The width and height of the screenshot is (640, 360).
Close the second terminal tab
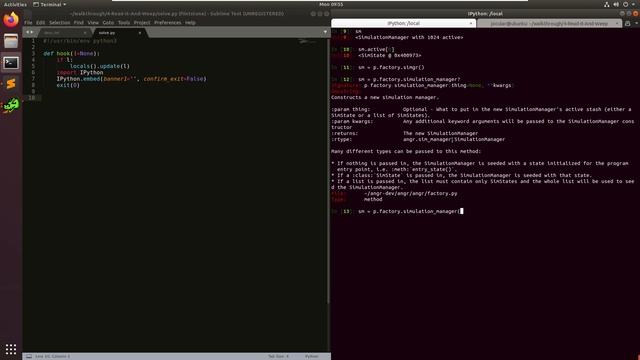617,23
